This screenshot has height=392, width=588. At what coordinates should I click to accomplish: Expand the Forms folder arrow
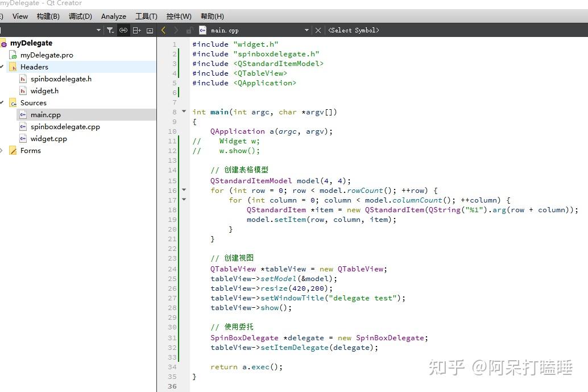[2, 151]
